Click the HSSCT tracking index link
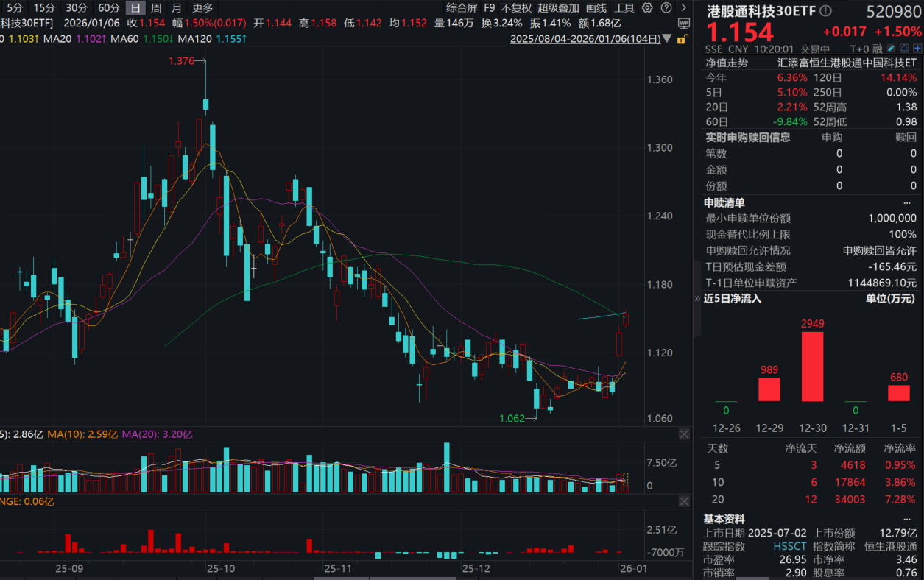 [x=789, y=546]
